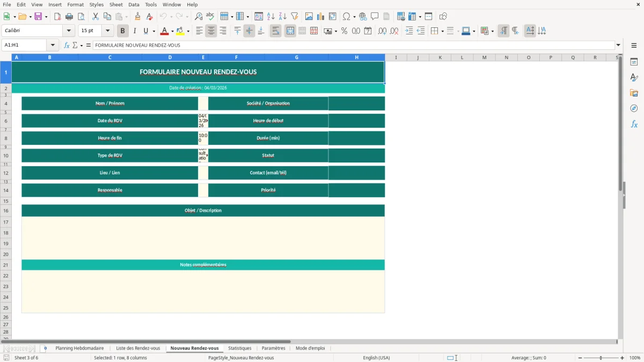Image resolution: width=644 pixels, height=362 pixels.
Task: Format as Percent icon
Action: [344, 31]
